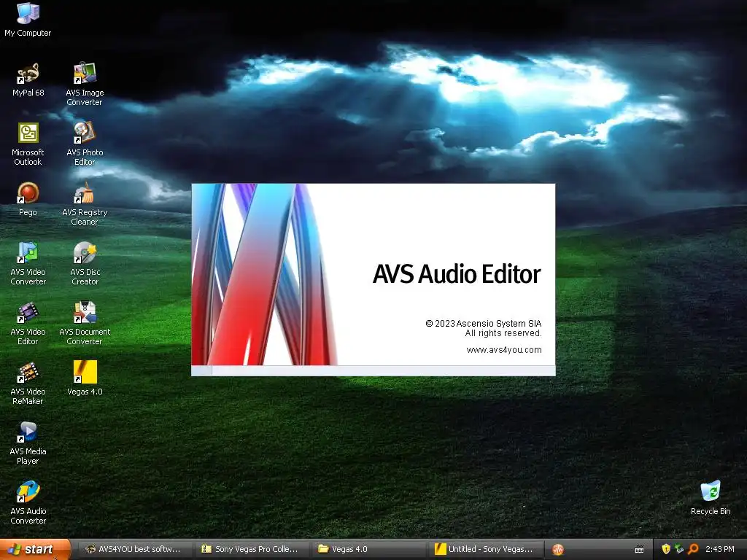Select the Pego desktop shortcut
747x560 pixels.
pyautogui.click(x=28, y=199)
